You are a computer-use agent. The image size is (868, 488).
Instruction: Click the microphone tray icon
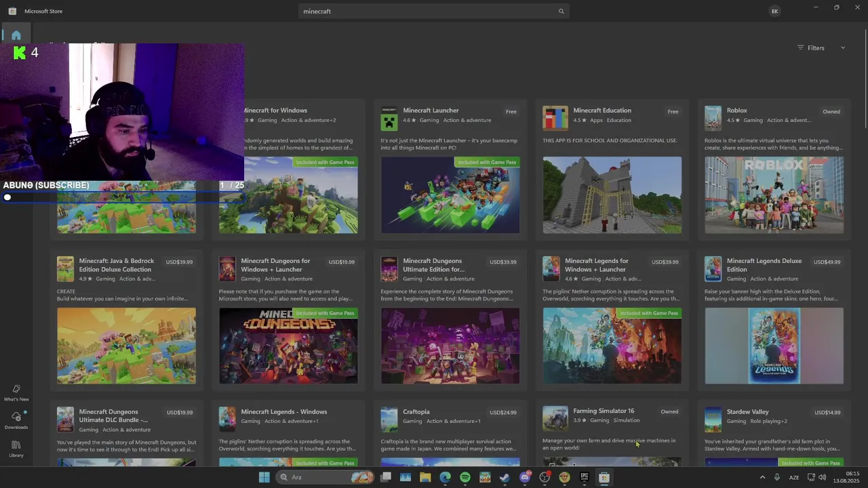point(777,477)
